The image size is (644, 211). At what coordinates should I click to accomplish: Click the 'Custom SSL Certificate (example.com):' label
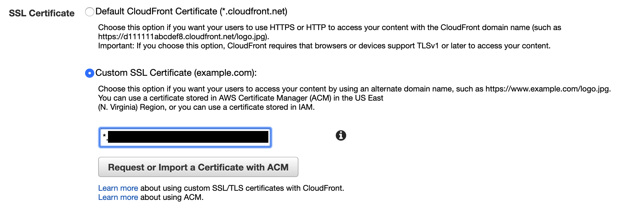pyautogui.click(x=176, y=73)
